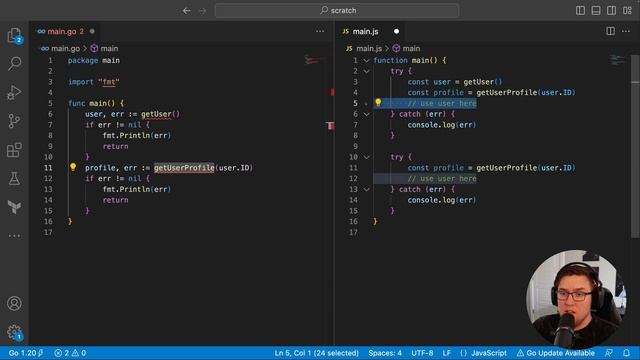Go back with the navigation arrow

(x=187, y=11)
